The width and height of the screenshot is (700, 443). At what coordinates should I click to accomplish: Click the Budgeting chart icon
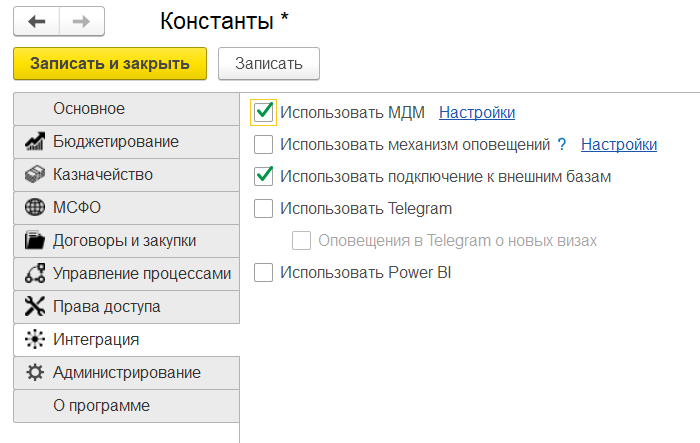(35, 142)
